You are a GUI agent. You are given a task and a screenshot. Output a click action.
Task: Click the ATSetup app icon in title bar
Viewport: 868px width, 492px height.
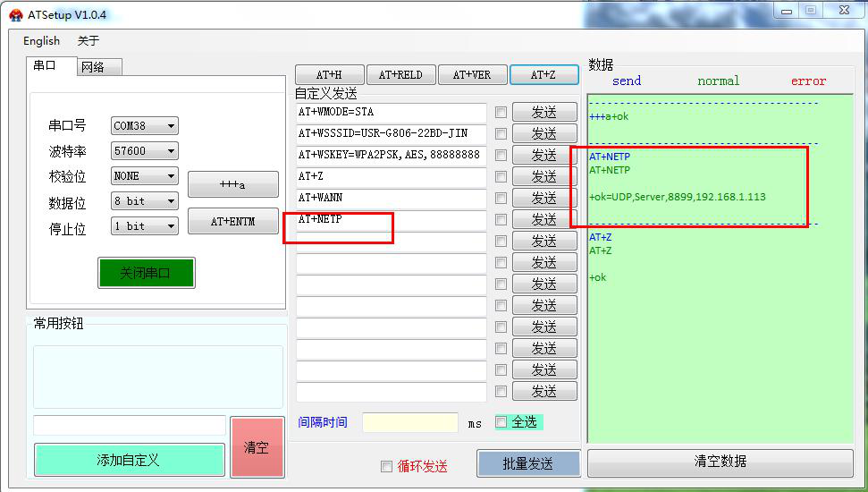16,15
